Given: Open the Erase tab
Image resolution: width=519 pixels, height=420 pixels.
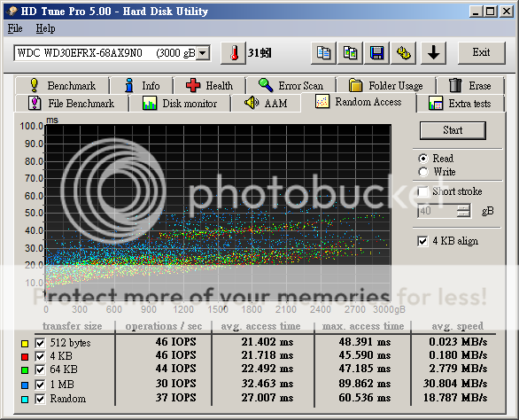Looking at the screenshot, I should tap(470, 86).
